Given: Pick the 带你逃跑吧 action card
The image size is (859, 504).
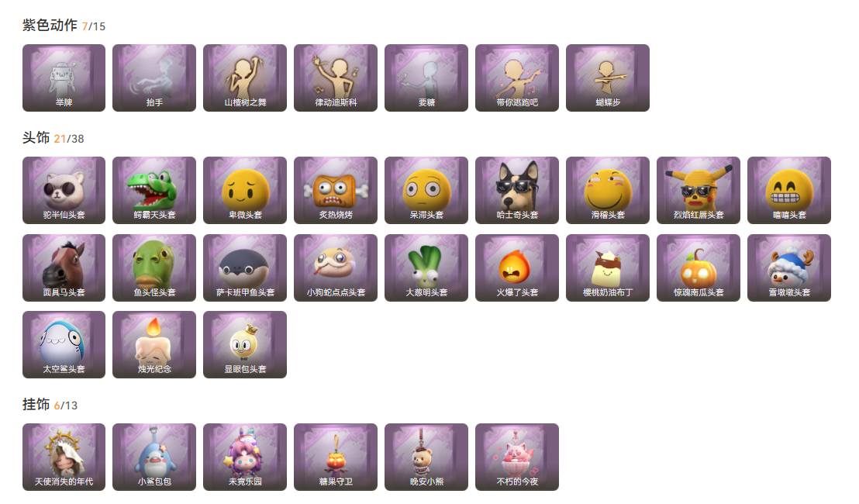Looking at the screenshot, I should [517, 78].
